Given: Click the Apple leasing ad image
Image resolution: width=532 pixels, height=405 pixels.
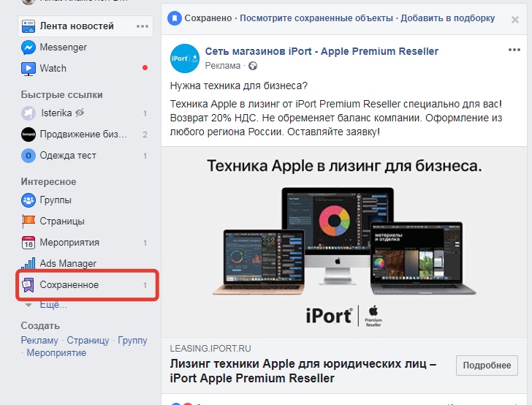Looking at the screenshot, I should (344, 242).
